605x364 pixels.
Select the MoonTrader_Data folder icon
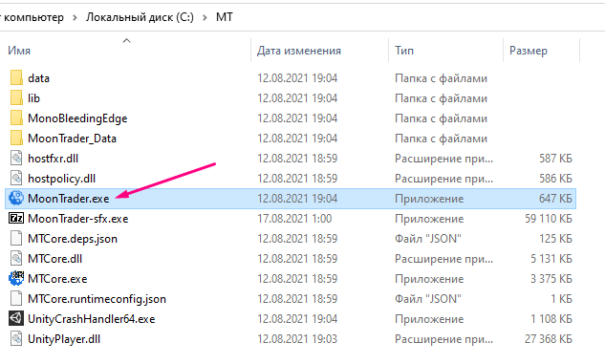[16, 138]
